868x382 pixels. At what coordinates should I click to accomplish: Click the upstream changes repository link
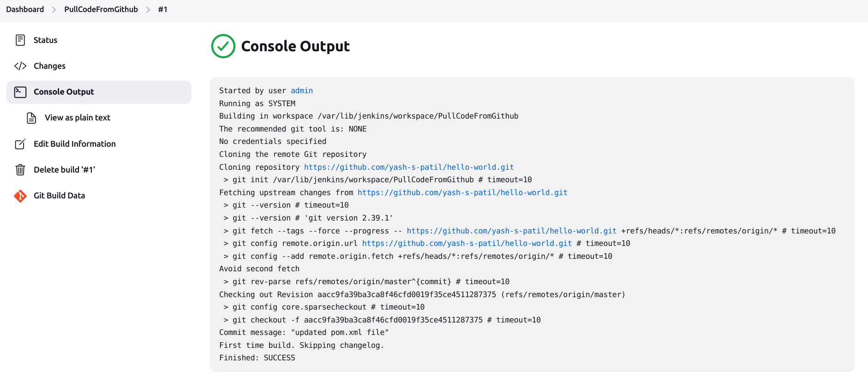(x=463, y=192)
